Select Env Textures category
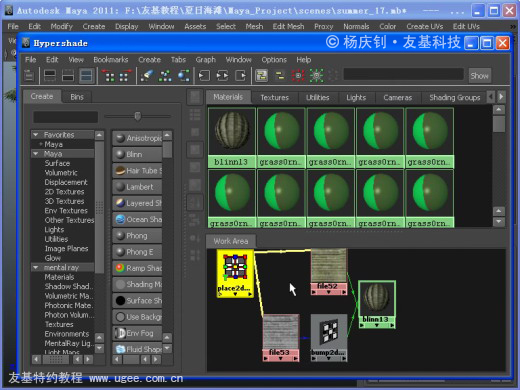Viewport: 520px width, 390px height. pos(66,211)
